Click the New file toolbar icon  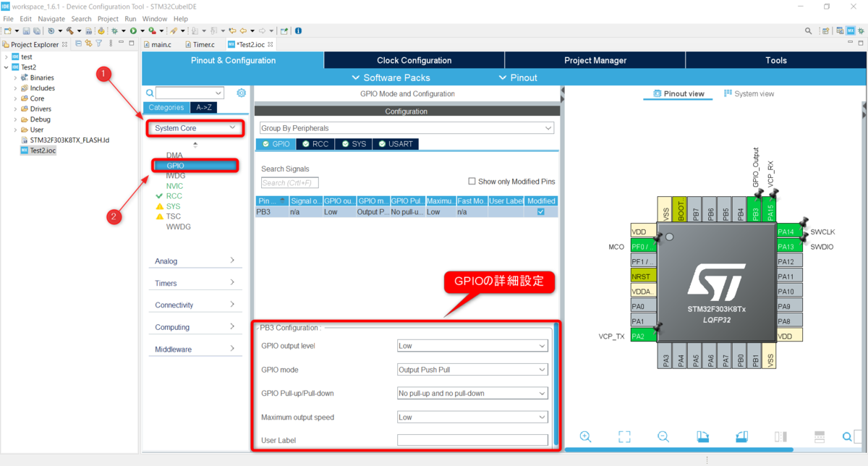click(x=7, y=31)
